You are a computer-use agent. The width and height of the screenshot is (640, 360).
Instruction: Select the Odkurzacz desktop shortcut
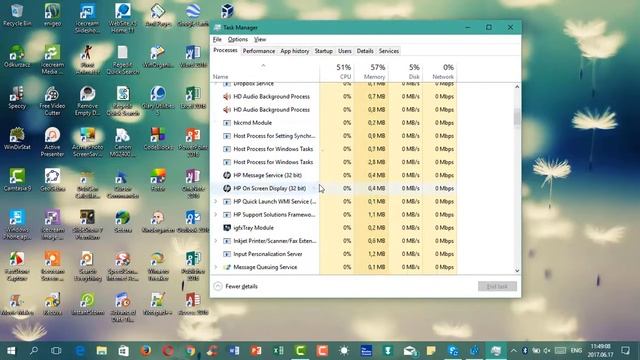(x=17, y=56)
